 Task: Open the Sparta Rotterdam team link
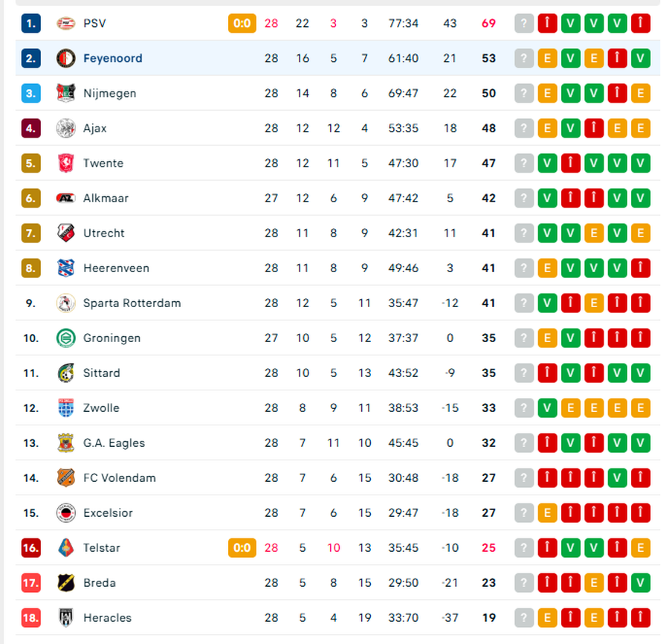tap(132, 303)
